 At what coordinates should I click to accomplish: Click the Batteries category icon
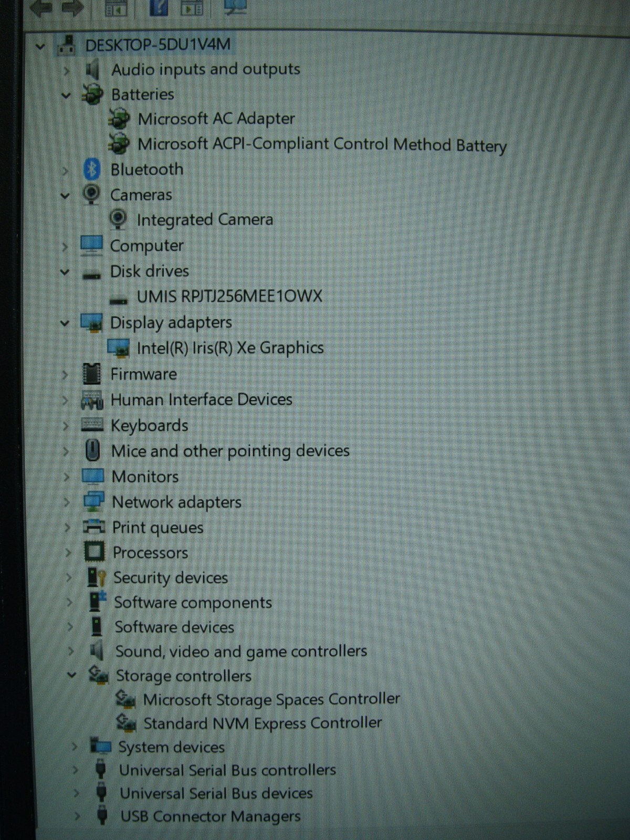92,95
